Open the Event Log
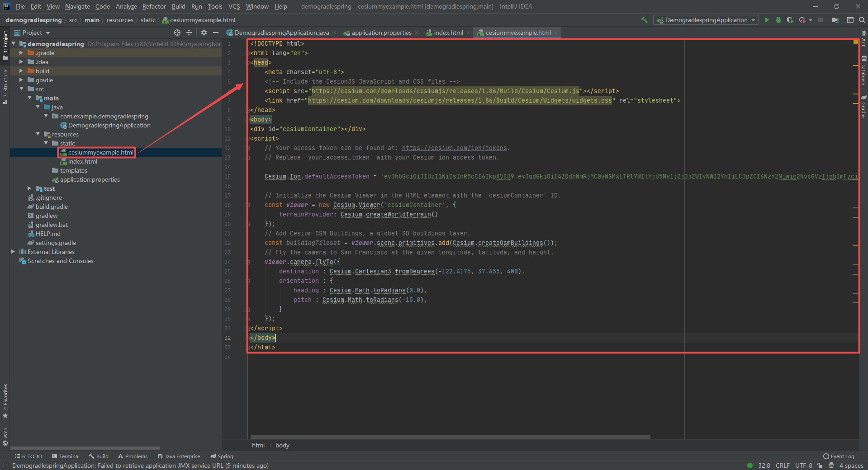The image size is (868, 470). 839,456
